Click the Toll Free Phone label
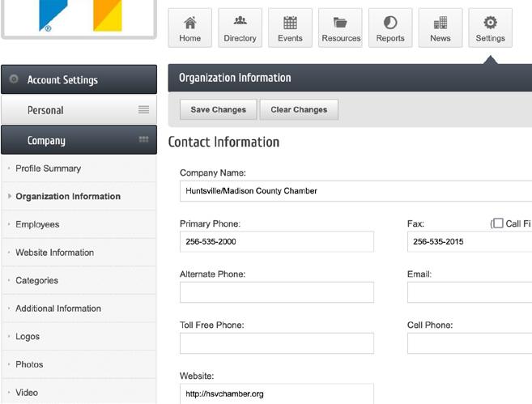 point(211,325)
